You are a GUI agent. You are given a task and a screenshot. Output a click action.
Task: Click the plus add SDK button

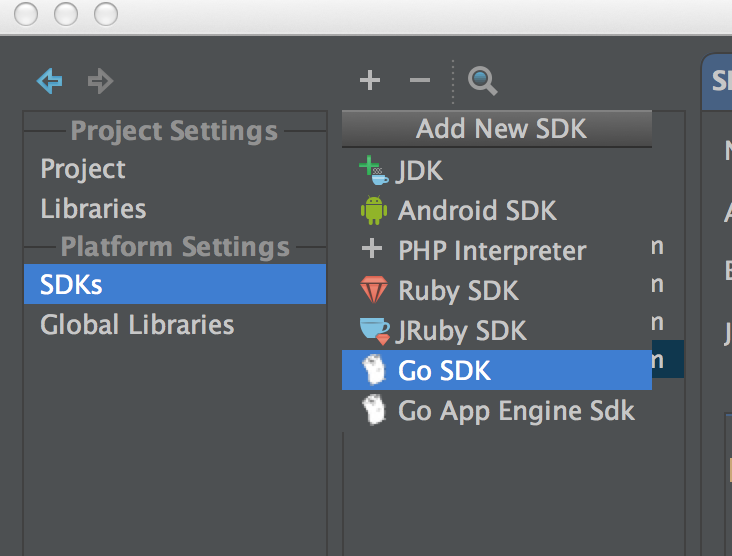[x=370, y=80]
